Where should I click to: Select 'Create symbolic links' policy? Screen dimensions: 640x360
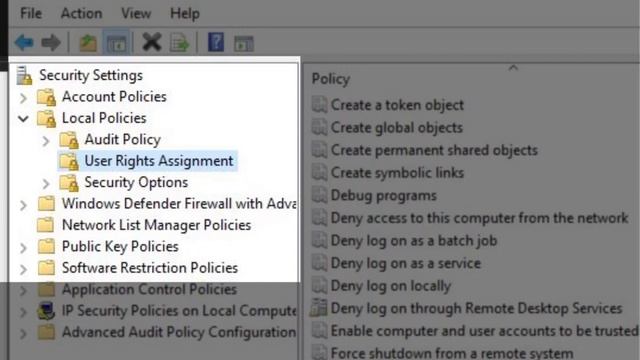coord(397,173)
